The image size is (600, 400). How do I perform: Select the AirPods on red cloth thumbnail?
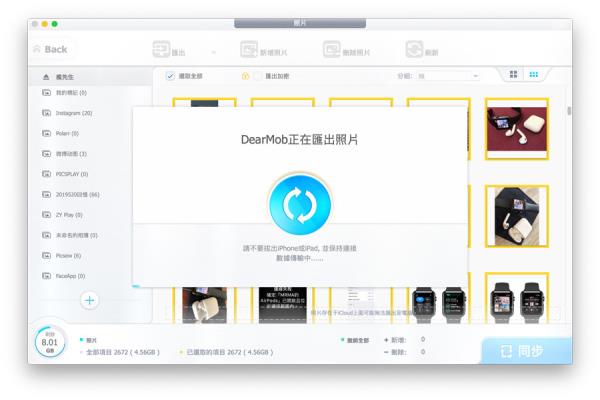pyautogui.click(x=517, y=129)
